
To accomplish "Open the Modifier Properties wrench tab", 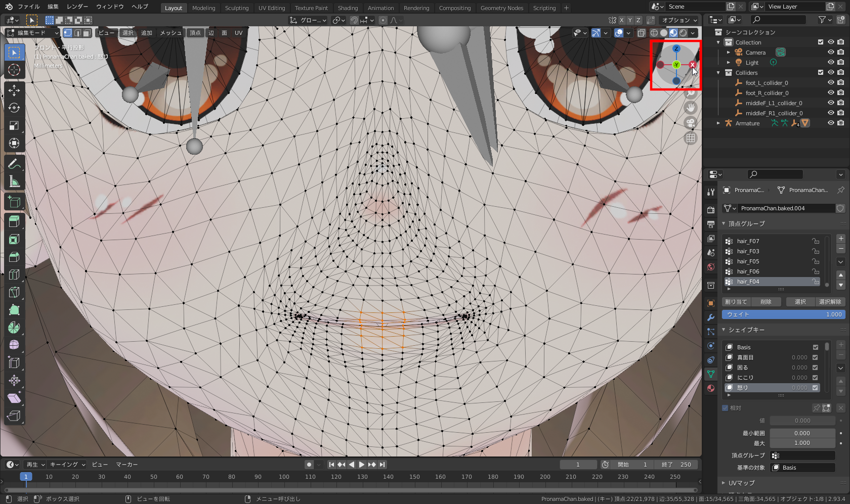I will pyautogui.click(x=710, y=317).
